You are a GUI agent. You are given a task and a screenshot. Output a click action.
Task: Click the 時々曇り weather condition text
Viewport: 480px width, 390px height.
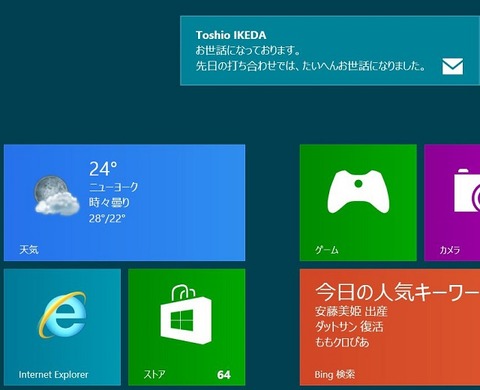tap(109, 202)
